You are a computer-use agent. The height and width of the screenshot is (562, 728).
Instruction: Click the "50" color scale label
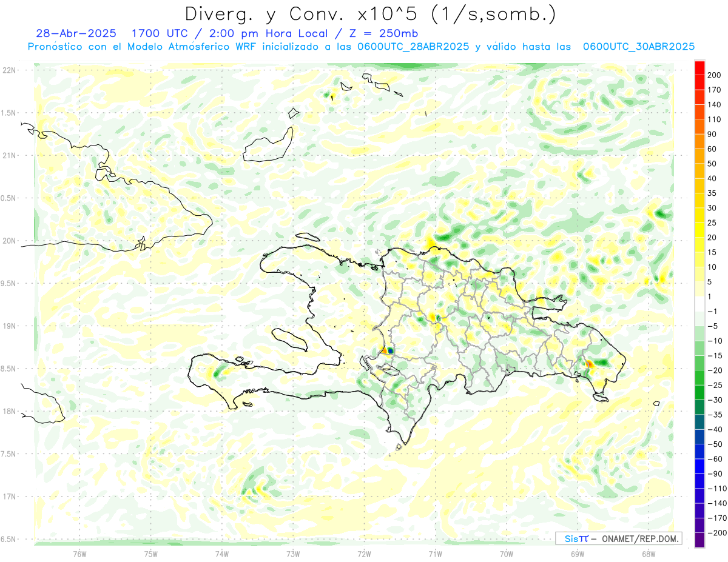pyautogui.click(x=712, y=164)
